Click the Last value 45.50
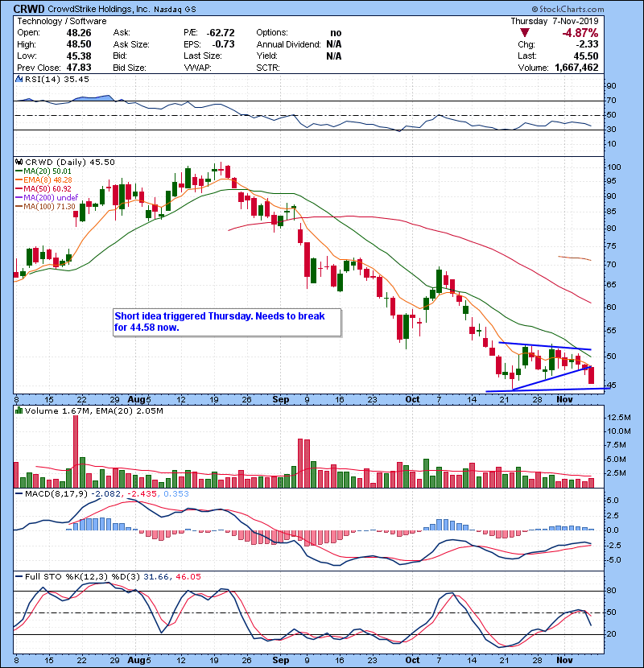This screenshot has height=668, width=644. tap(586, 56)
